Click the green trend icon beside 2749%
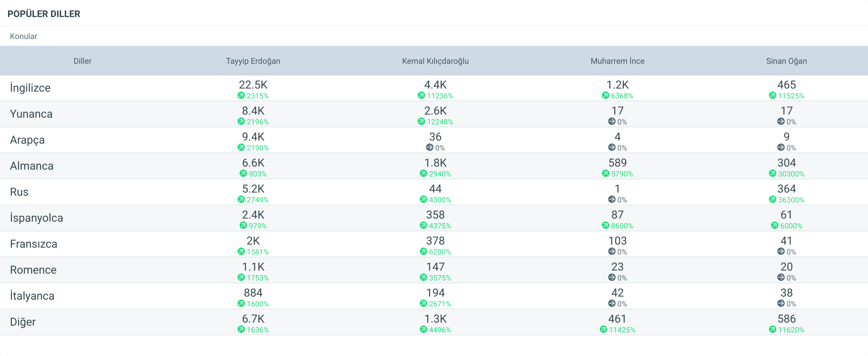The width and height of the screenshot is (868, 356). pos(241,199)
